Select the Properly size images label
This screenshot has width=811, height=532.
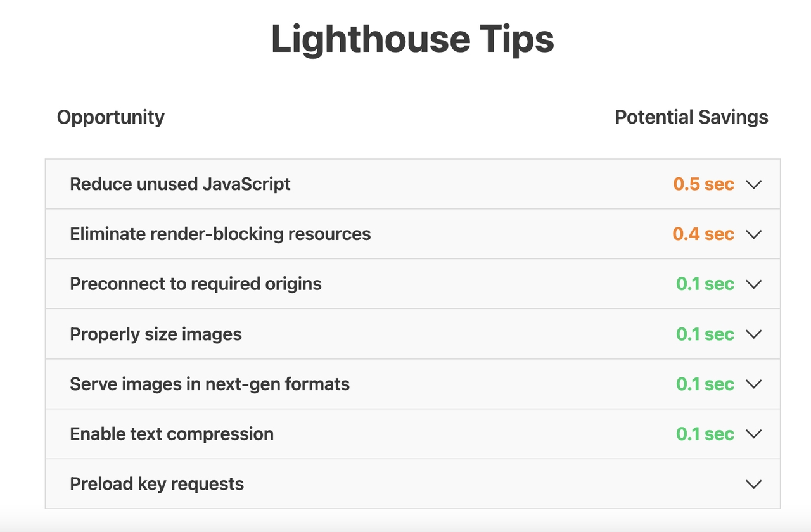tap(155, 334)
